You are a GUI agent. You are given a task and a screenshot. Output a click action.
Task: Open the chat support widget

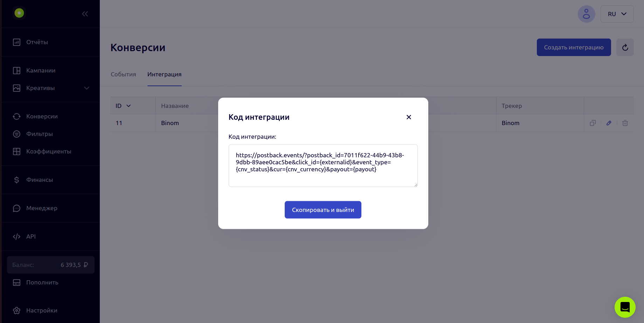point(625,307)
